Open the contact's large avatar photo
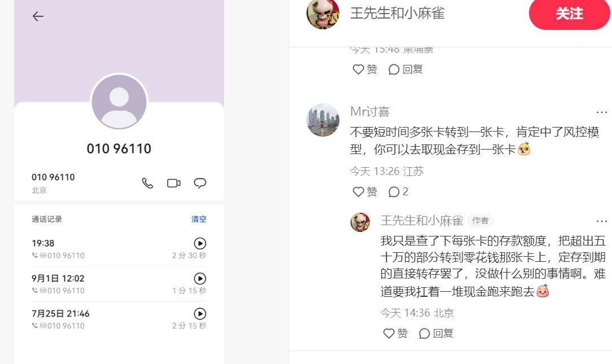The width and height of the screenshot is (612, 364). [x=119, y=102]
